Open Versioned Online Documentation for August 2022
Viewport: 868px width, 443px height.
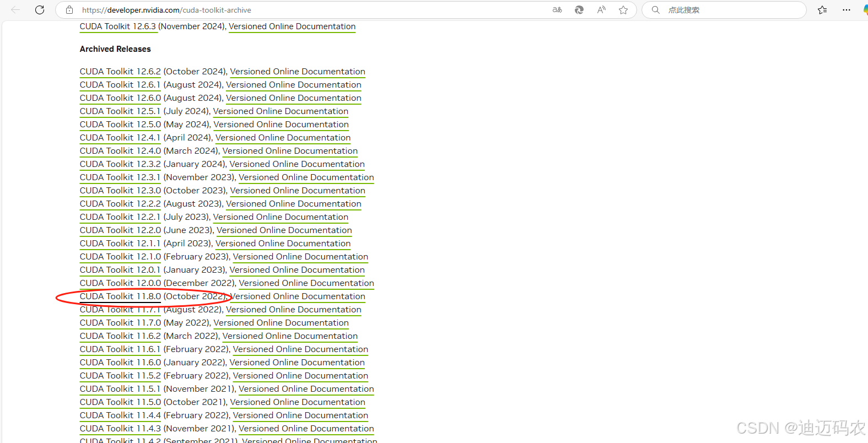tap(294, 310)
